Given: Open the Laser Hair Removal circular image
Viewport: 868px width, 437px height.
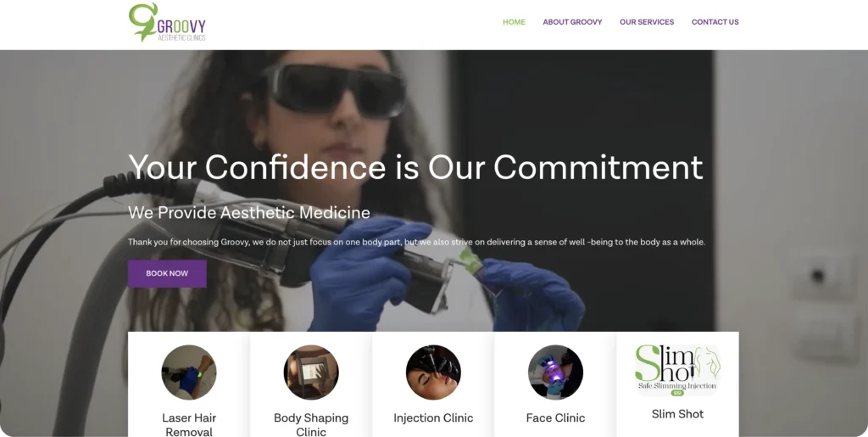Looking at the screenshot, I should pos(189,373).
